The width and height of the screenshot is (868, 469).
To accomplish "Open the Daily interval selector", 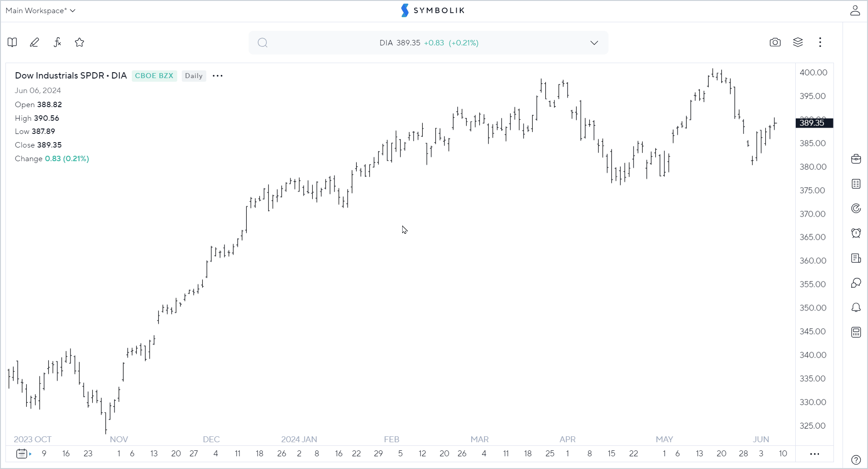I will click(x=194, y=76).
